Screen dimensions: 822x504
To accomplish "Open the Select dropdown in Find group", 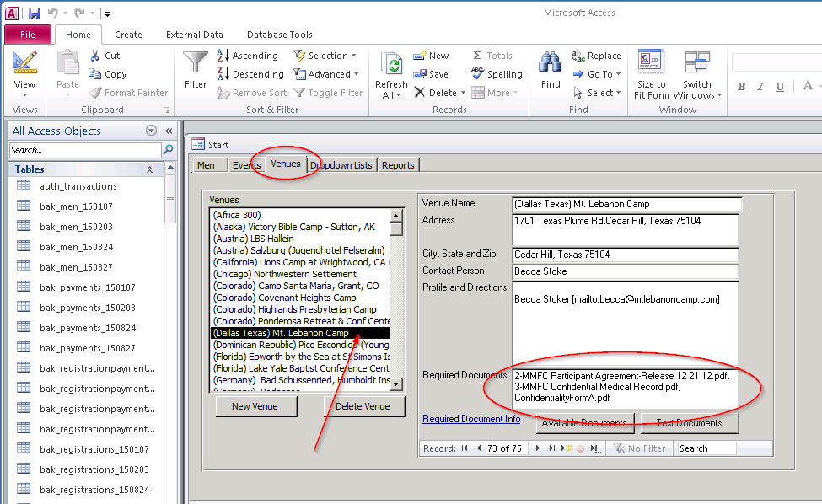I will (597, 93).
